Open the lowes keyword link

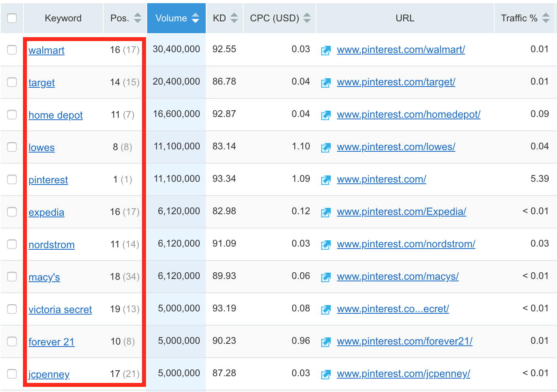pyautogui.click(x=42, y=148)
